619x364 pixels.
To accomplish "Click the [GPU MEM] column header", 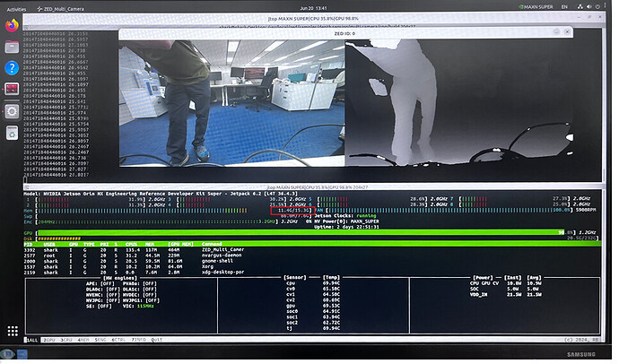I will pyautogui.click(x=181, y=244).
